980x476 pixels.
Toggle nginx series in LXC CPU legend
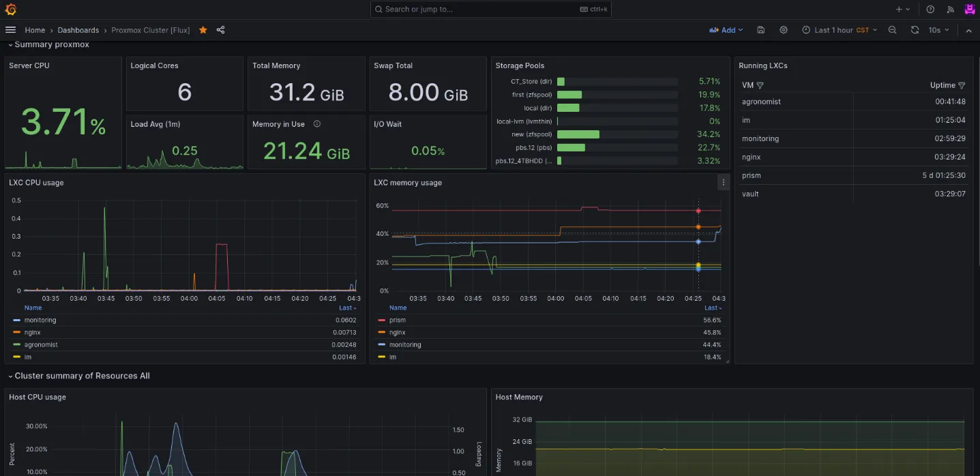[32, 333]
